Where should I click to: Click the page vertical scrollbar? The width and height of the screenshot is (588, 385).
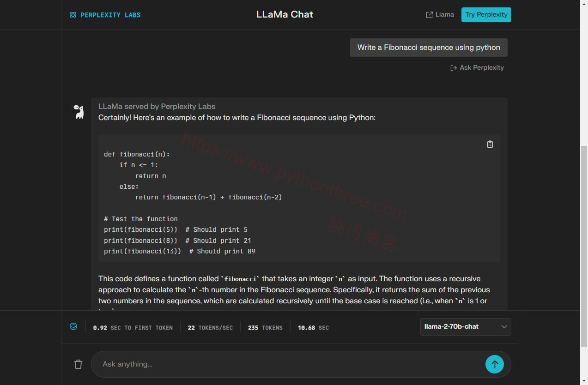[584, 247]
